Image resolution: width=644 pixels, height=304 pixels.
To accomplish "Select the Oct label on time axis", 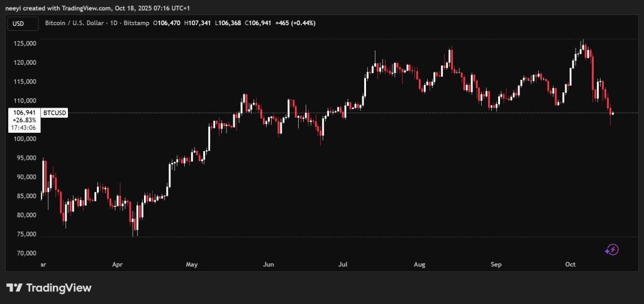I will point(570,265).
